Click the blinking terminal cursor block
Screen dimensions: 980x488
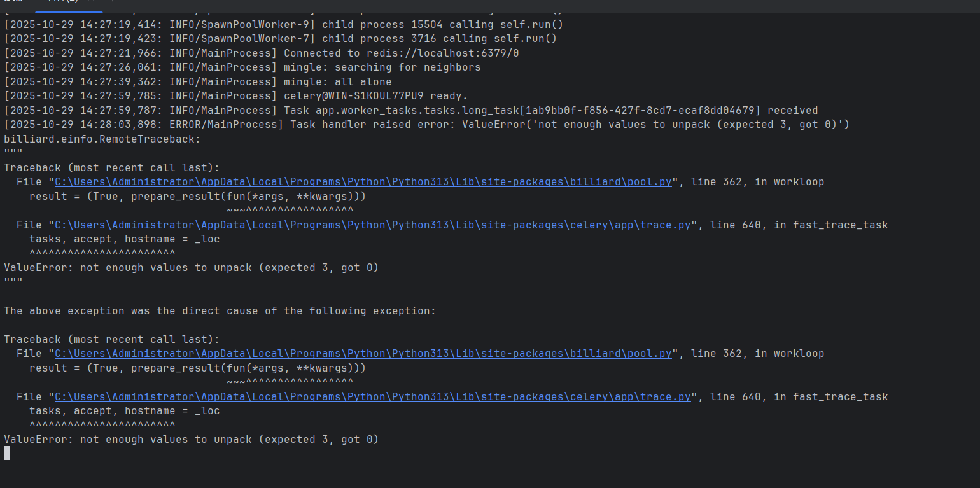tap(7, 453)
